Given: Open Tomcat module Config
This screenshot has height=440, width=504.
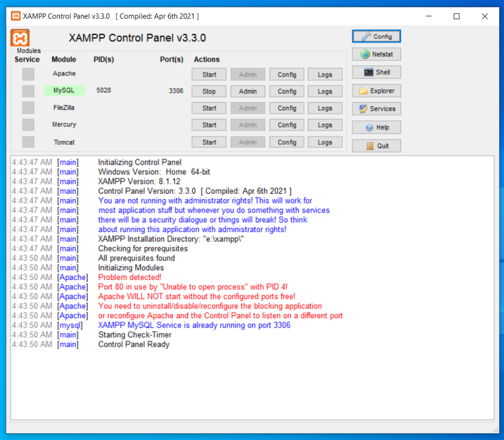Looking at the screenshot, I should point(287,142).
